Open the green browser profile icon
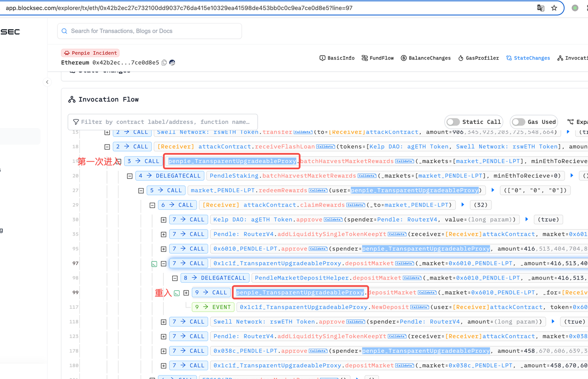588x379 pixels. 575,8
